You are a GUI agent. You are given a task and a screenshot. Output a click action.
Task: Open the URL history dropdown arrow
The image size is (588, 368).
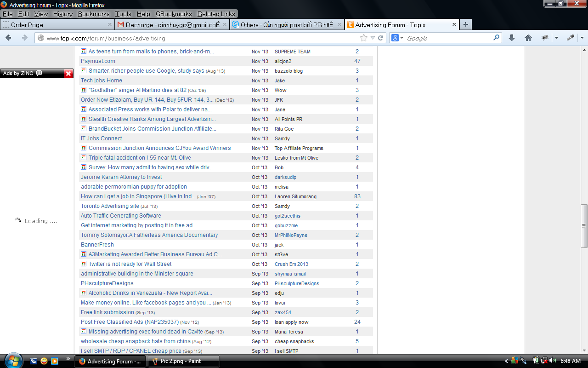(373, 38)
